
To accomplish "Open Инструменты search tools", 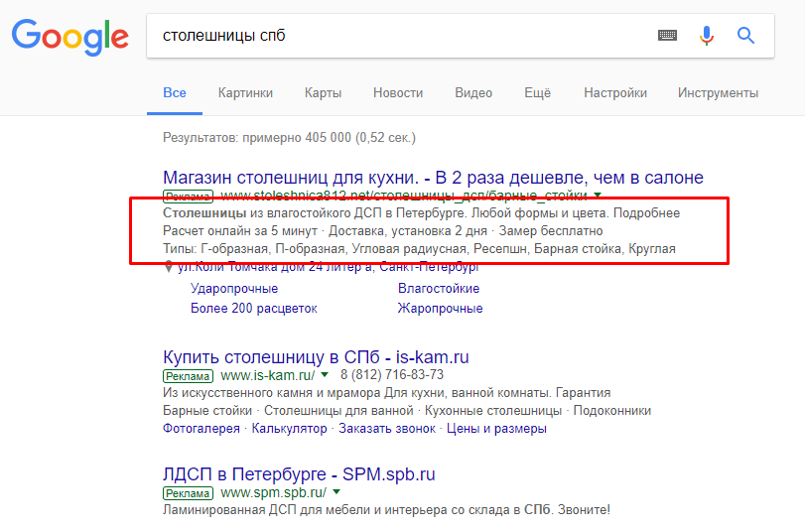I will tap(718, 93).
